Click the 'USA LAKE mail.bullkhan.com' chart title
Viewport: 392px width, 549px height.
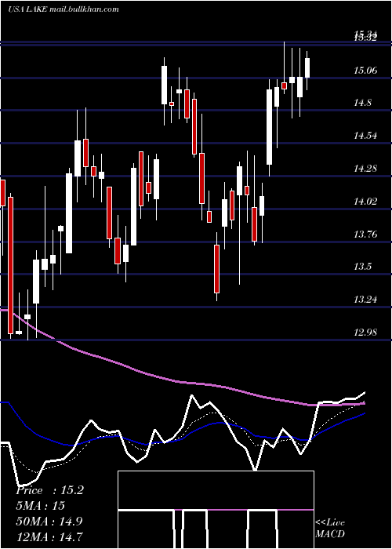point(64,9)
